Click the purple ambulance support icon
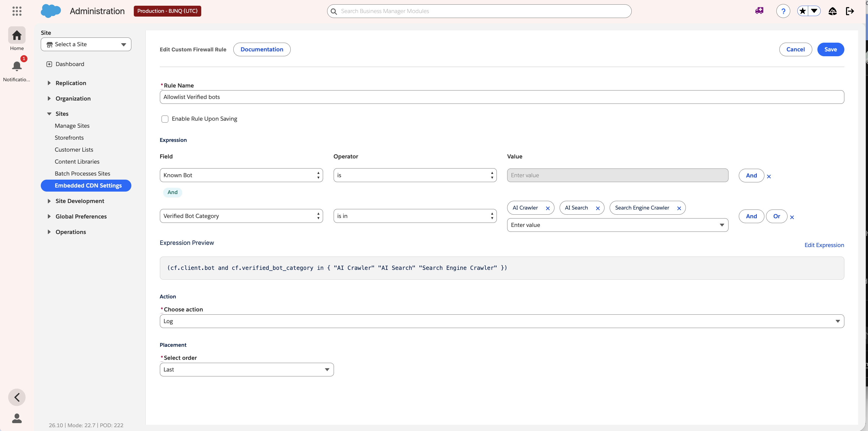 pyautogui.click(x=759, y=11)
